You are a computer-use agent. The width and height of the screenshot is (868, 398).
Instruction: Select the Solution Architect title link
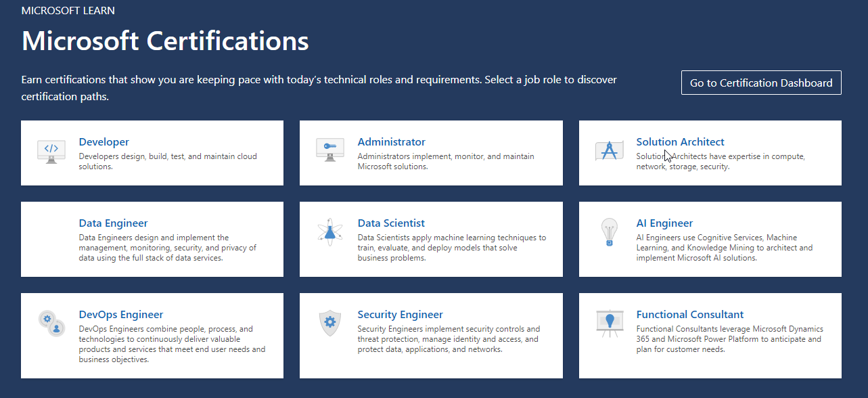click(680, 142)
